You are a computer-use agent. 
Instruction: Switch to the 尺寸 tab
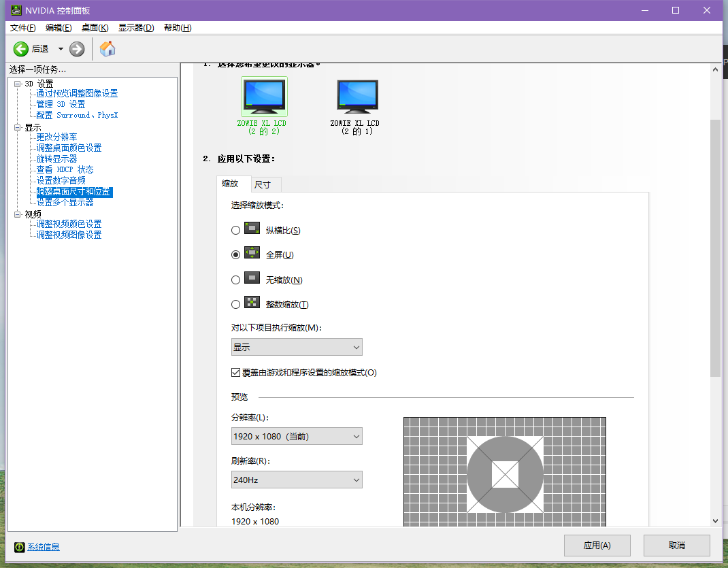(266, 185)
